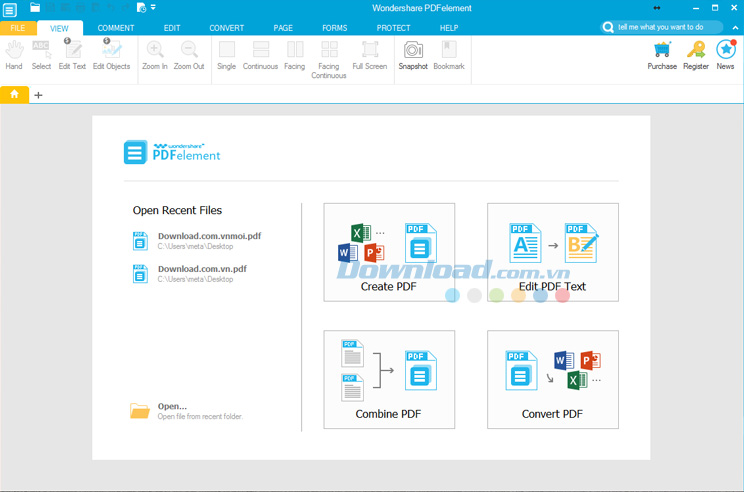The width and height of the screenshot is (744, 492).
Task: Click the double-arrow icon in title bar
Action: (x=657, y=8)
